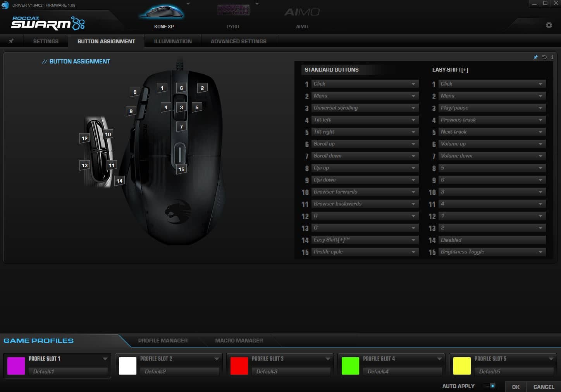The width and height of the screenshot is (561, 392).
Task: Open the Game Profiles tab
Action: pyautogui.click(x=38, y=341)
